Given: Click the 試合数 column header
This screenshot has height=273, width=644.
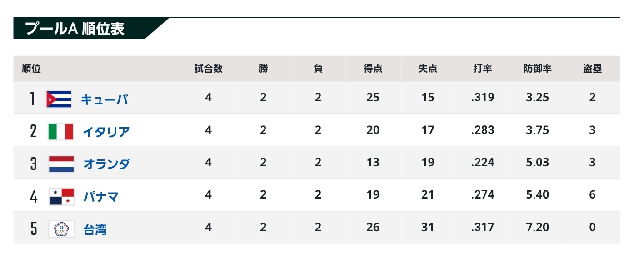Looking at the screenshot, I should (x=208, y=69).
